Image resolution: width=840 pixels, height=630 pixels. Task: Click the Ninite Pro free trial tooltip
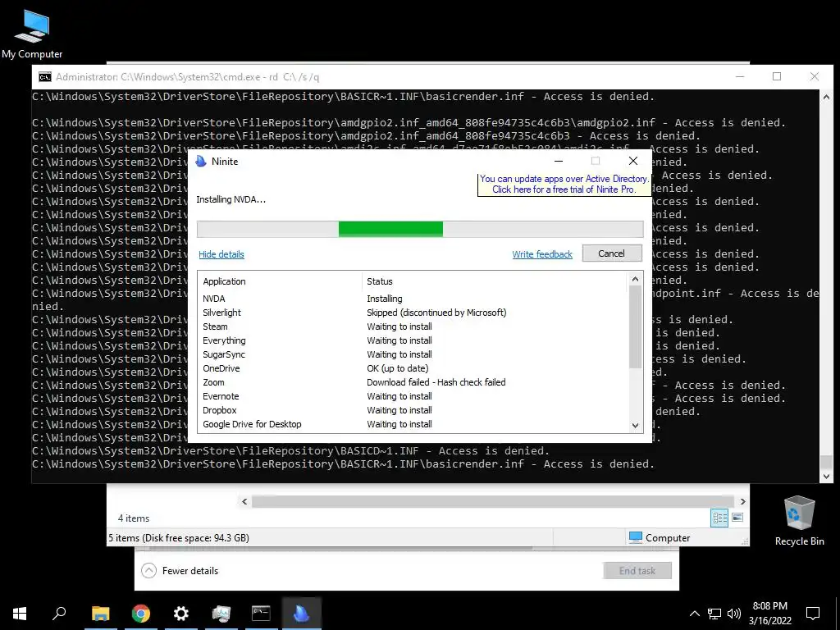[564, 185]
